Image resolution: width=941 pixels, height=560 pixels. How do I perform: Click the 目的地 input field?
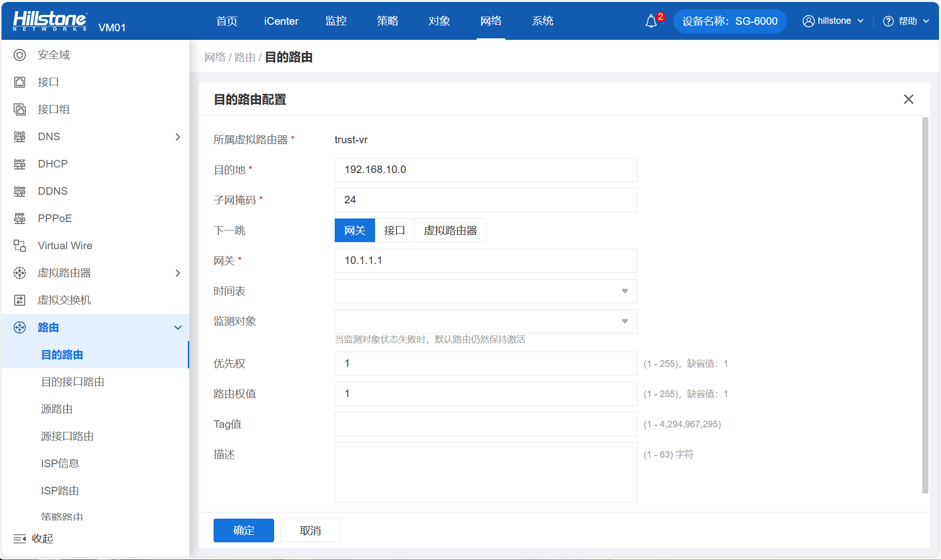(x=486, y=170)
